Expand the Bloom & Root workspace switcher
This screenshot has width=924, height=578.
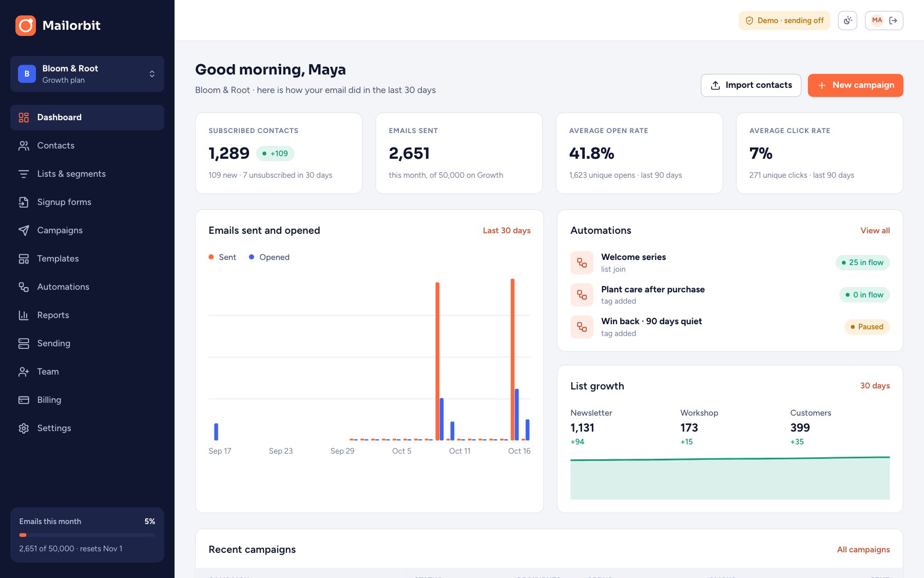(x=87, y=74)
